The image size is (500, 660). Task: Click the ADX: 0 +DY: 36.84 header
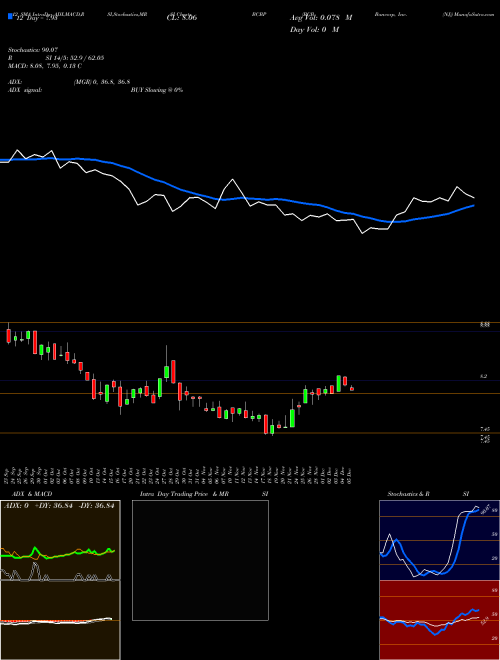59,506
